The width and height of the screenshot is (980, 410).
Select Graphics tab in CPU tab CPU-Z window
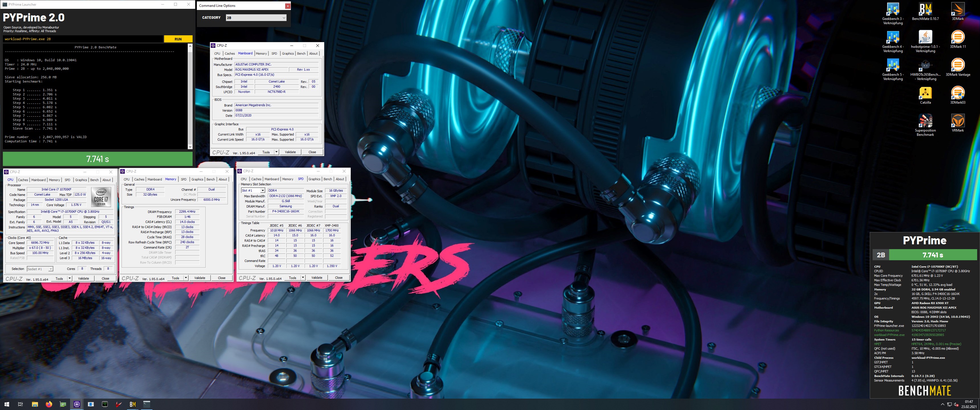pos(81,180)
